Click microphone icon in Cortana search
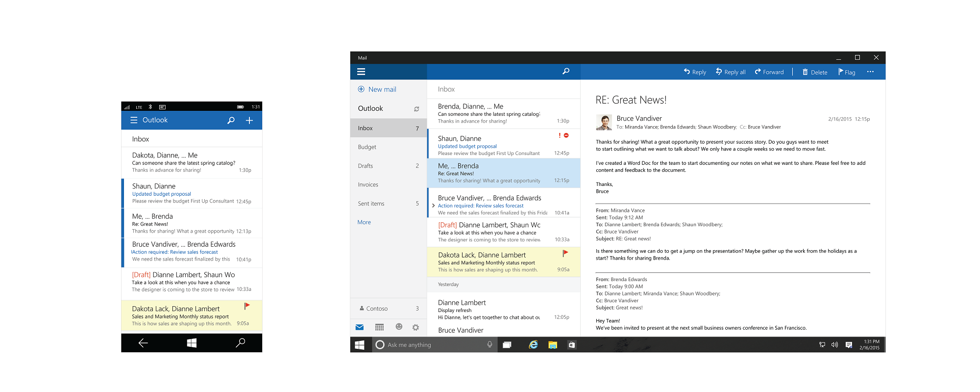The image size is (980, 392). (x=490, y=345)
